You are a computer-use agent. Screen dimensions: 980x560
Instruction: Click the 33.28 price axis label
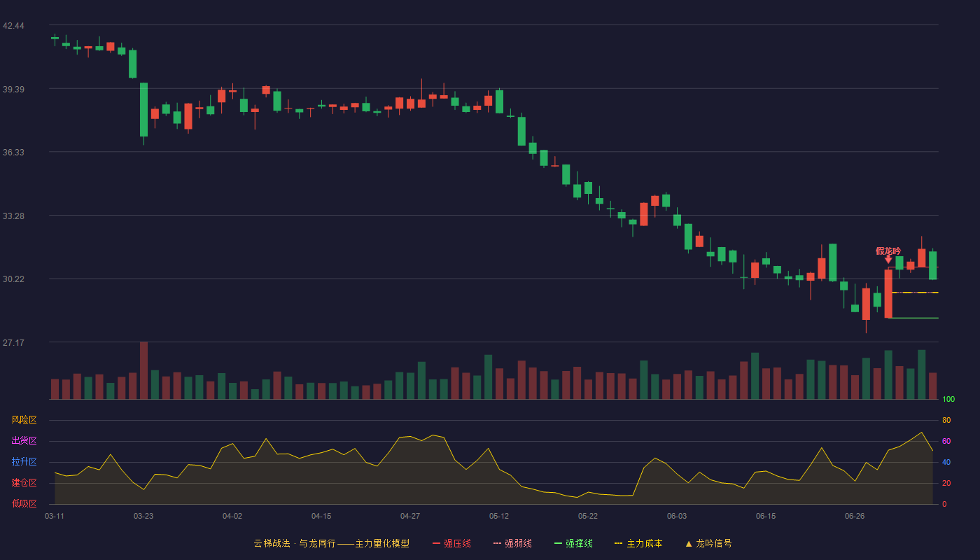tap(13, 216)
